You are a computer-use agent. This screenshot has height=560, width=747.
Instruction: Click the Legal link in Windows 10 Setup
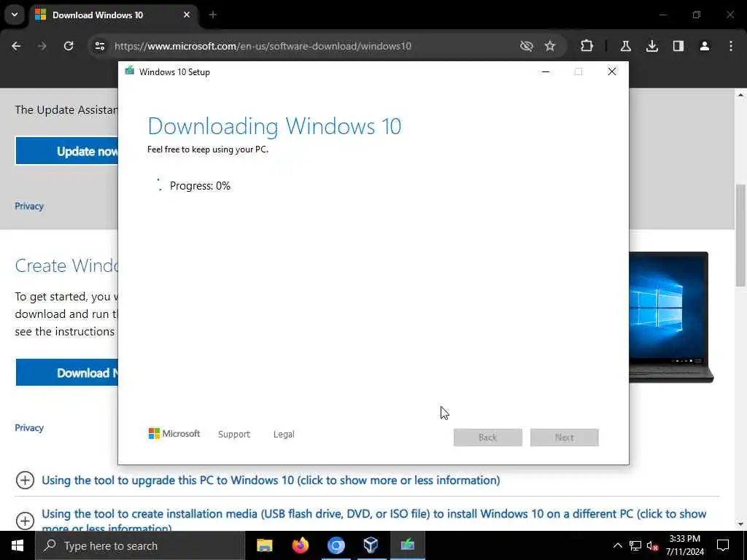[284, 435]
